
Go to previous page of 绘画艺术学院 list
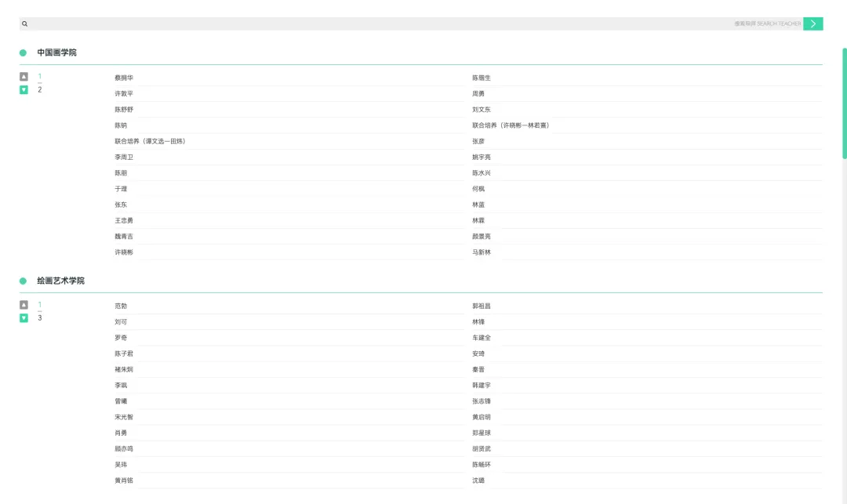point(24,305)
